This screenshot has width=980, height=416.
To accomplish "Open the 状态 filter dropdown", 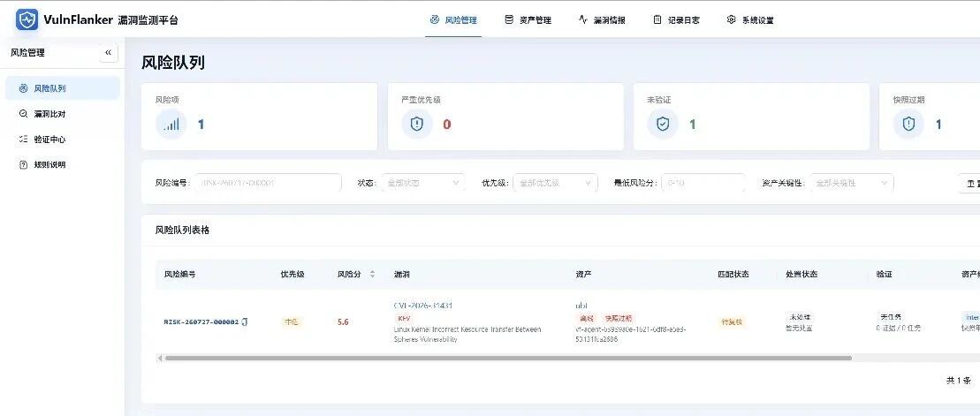I will [x=422, y=183].
